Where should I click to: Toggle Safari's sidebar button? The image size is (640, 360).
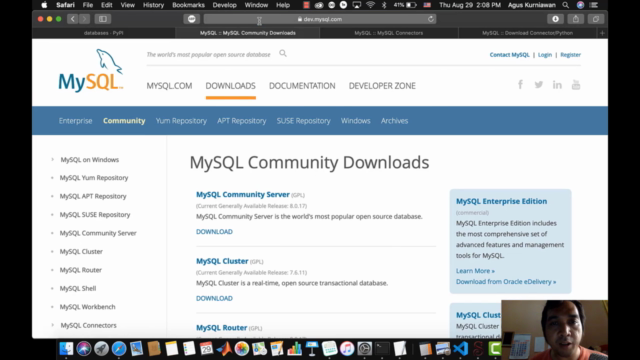(102, 19)
